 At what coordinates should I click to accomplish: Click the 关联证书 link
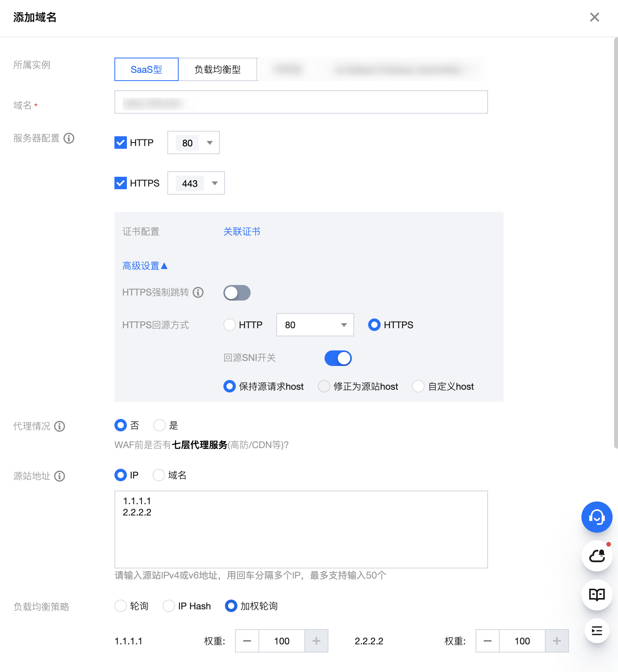tap(242, 232)
